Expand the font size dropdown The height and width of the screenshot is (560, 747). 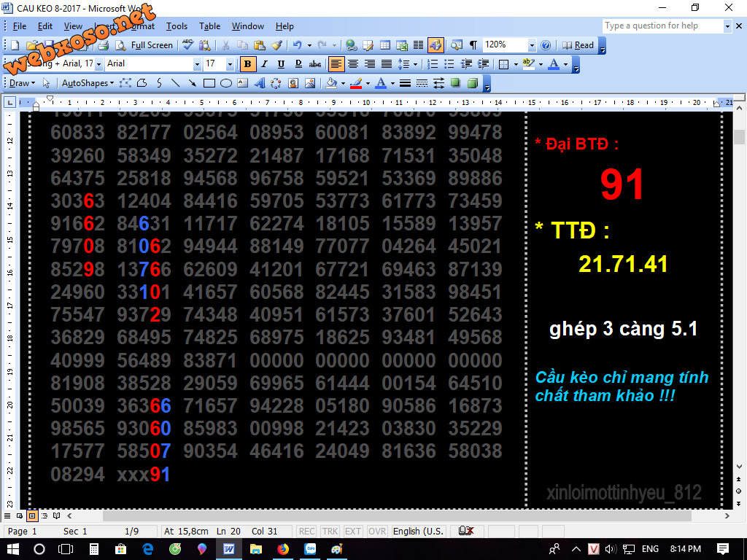tap(230, 64)
